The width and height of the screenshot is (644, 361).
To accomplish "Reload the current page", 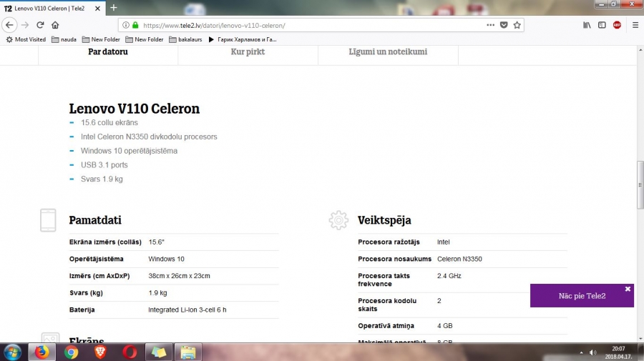I will [x=40, y=25].
